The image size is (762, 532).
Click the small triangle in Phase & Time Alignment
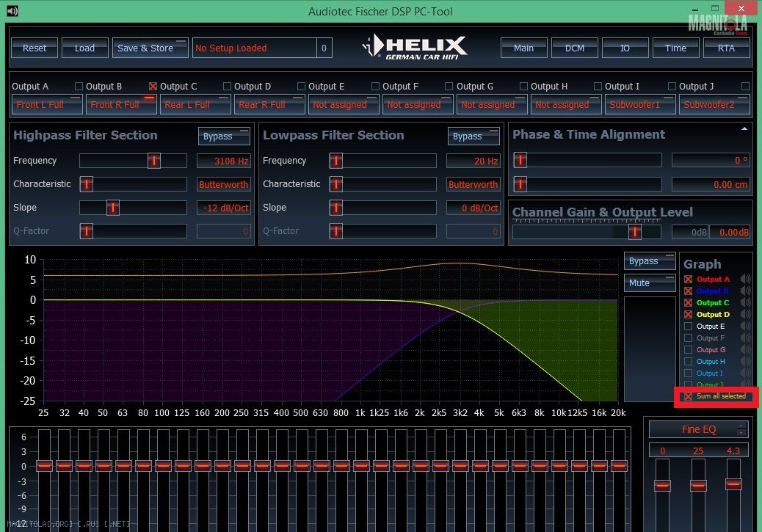(x=744, y=129)
